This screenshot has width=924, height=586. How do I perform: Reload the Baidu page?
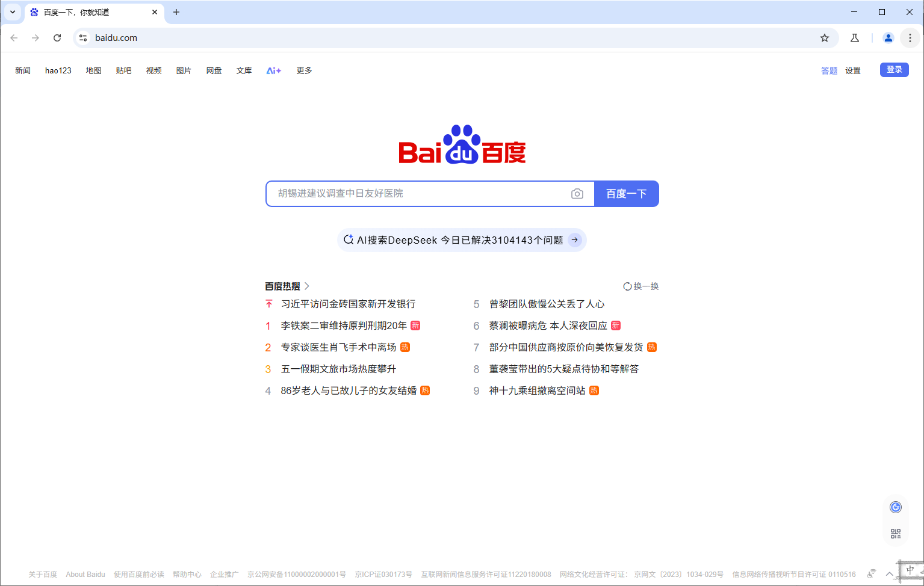(x=57, y=38)
